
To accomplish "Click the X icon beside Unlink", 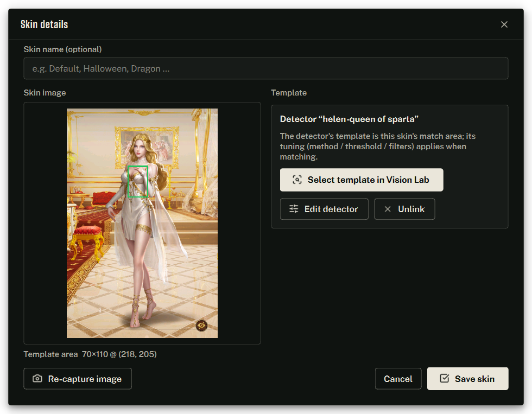I will click(388, 209).
